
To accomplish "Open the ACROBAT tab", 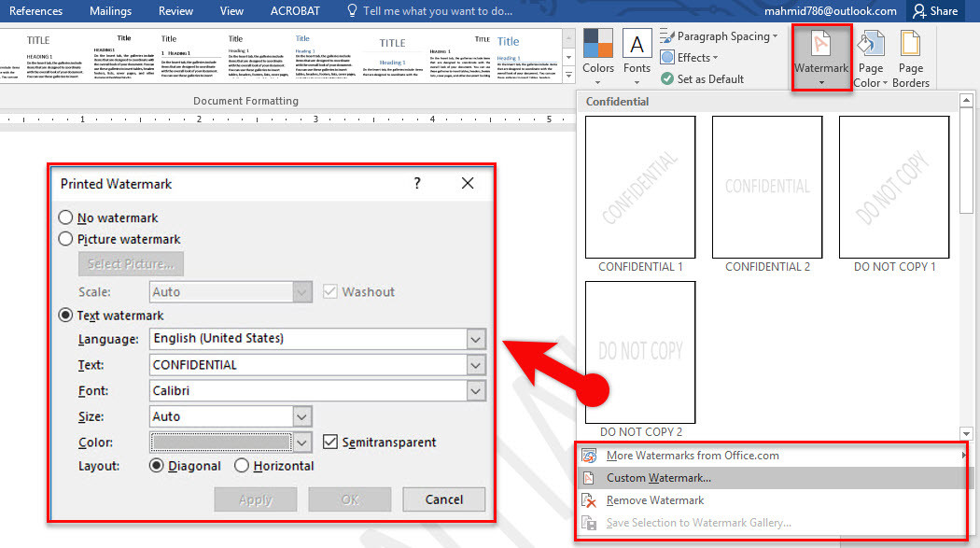I will tap(294, 10).
